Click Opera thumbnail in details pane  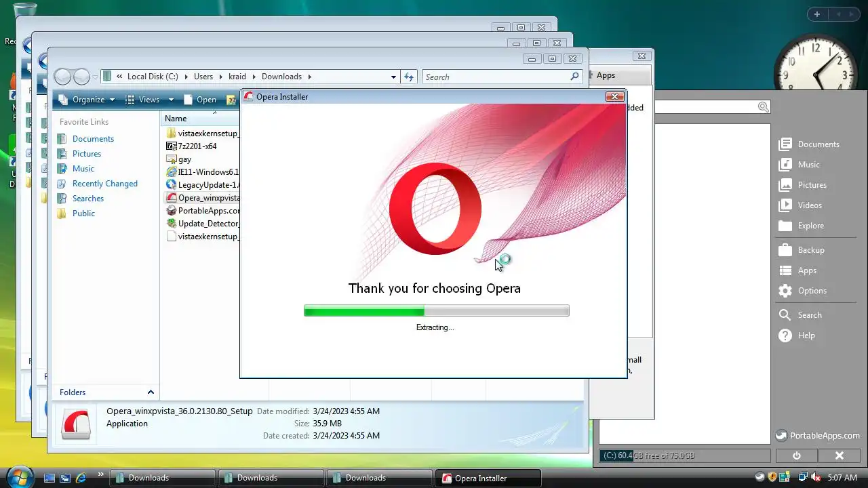(76, 424)
